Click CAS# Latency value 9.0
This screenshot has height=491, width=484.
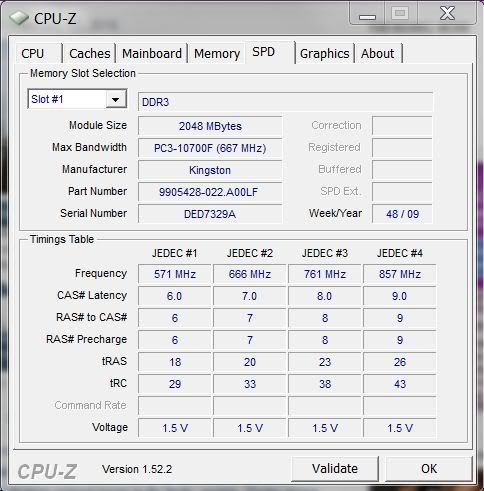(400, 296)
